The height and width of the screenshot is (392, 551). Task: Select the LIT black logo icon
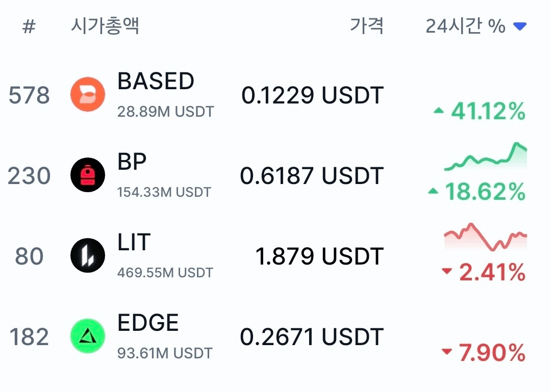[88, 255]
